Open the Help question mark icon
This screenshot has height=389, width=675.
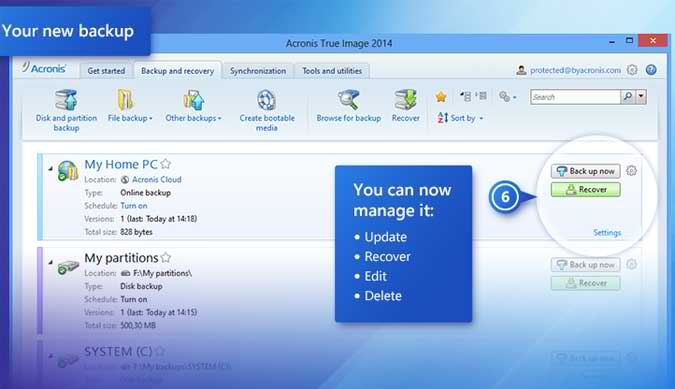click(x=651, y=70)
